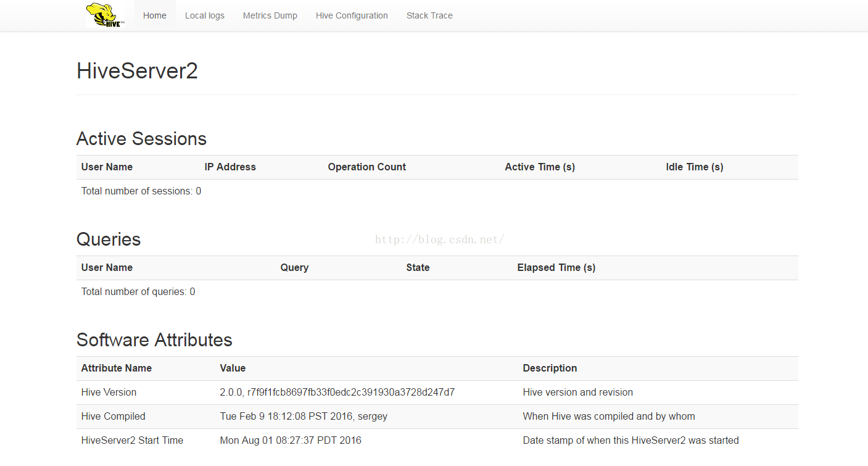
Task: Click the Hive bee logo
Action: 105,15
